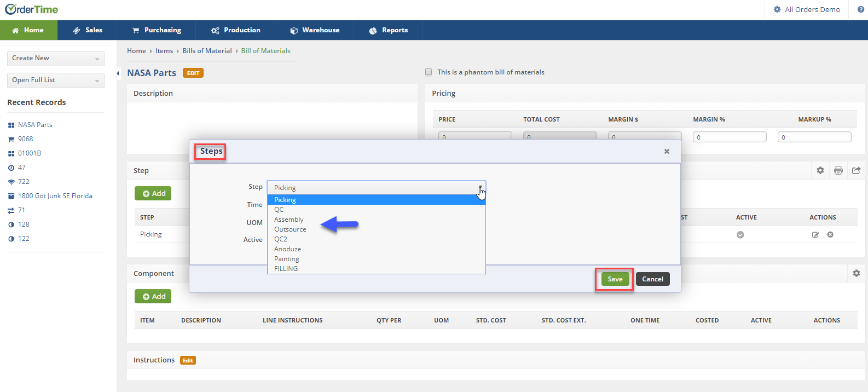The width and height of the screenshot is (868, 392).
Task: Cancel the Steps dialog
Action: [652, 279]
